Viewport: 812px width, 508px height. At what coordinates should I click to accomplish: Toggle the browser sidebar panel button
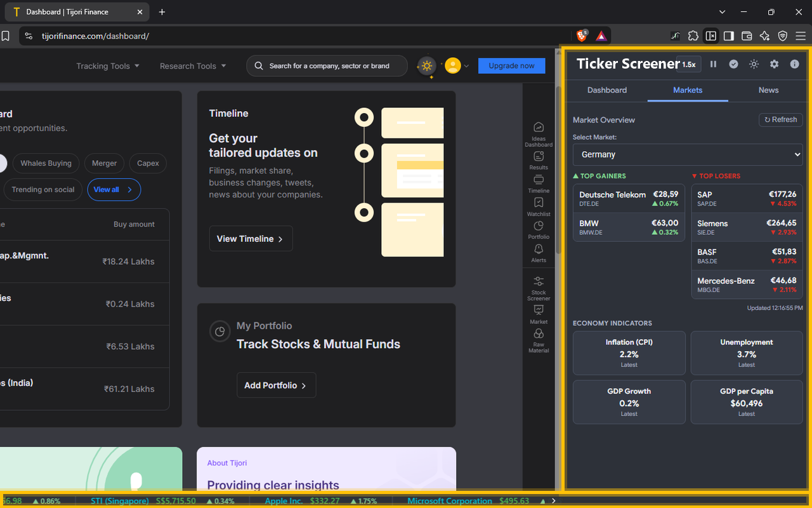pos(729,36)
